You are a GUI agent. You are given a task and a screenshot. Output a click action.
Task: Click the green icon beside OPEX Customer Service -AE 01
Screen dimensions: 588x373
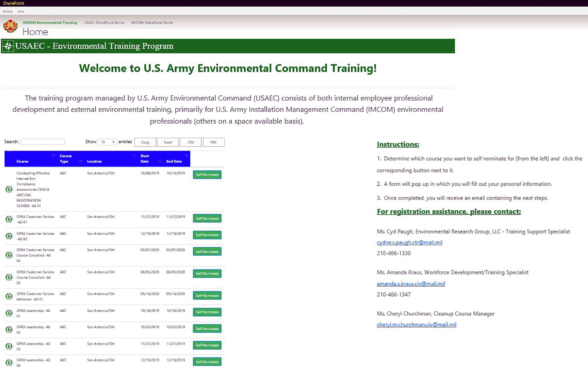coord(8,219)
